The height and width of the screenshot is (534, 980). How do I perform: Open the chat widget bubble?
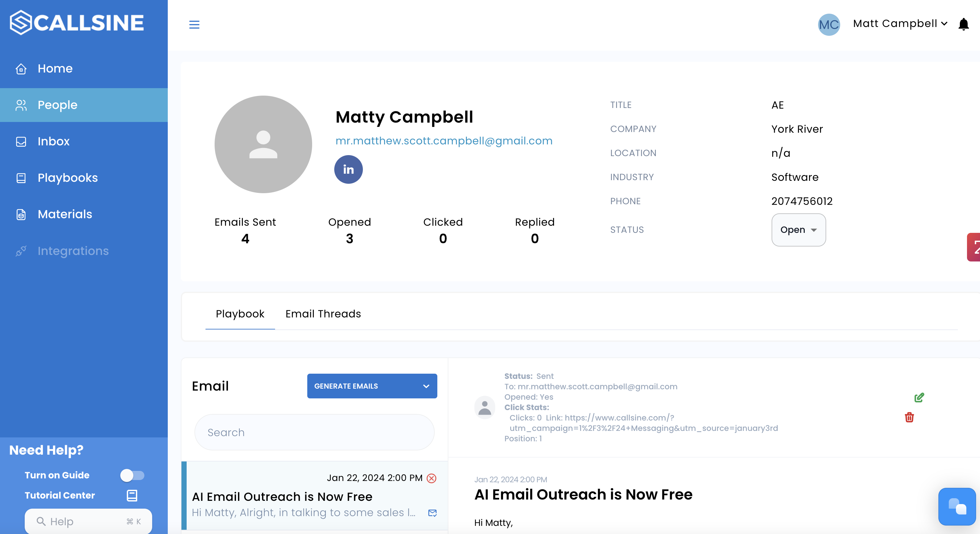click(x=956, y=506)
